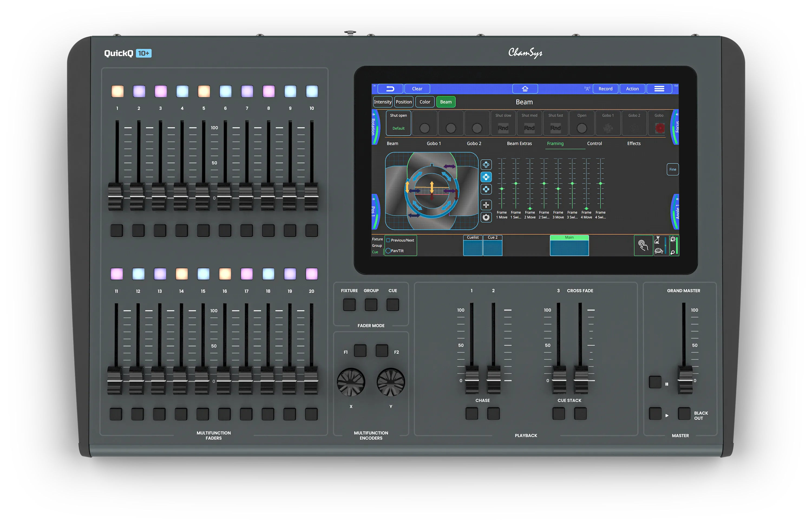
Task: Tap the Clear button
Action: click(417, 89)
